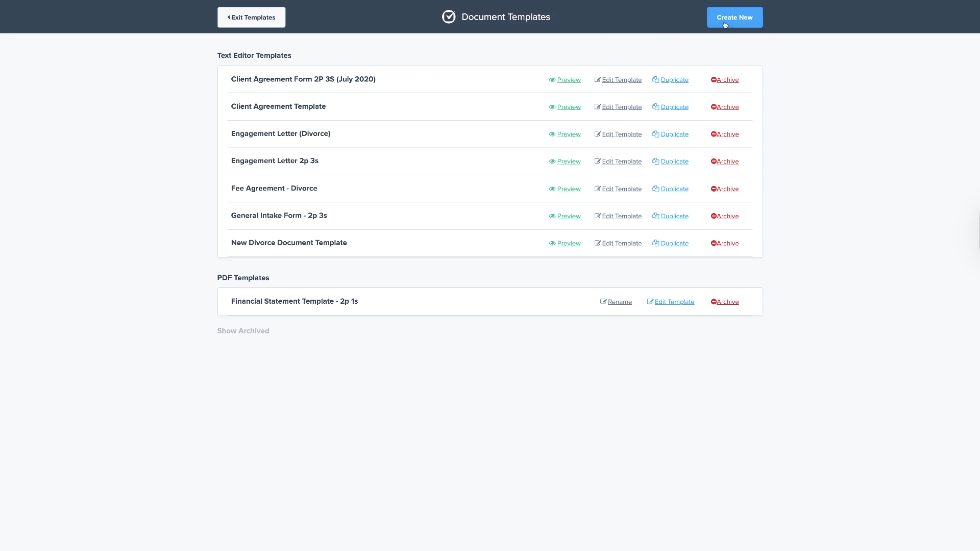This screenshot has width=980, height=551.
Task: Open Preview link for Fee Agreement - Divorce
Action: click(x=569, y=189)
